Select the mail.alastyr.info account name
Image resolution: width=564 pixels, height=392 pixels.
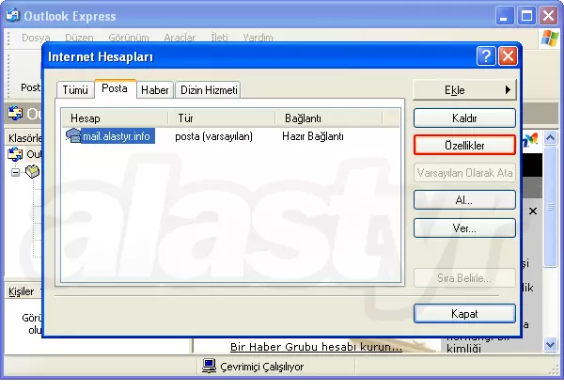coord(117,136)
